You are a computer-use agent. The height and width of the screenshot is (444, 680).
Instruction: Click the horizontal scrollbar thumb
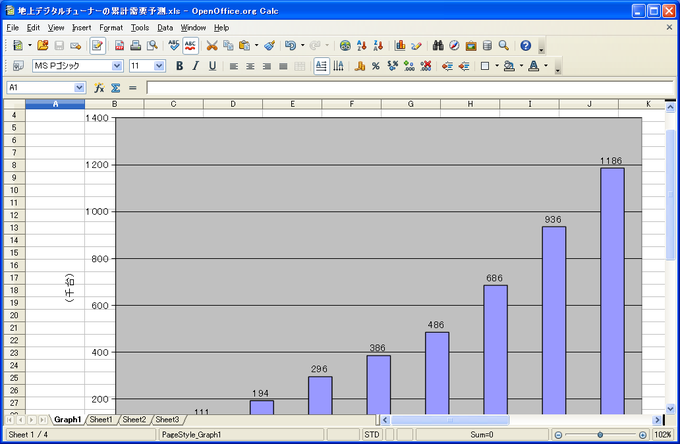(450, 420)
